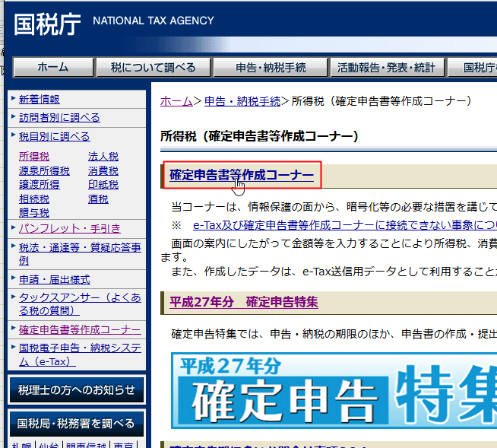Select 源泉所得税 in the tax list
Image resolution: width=497 pixels, height=448 pixels.
(x=44, y=170)
